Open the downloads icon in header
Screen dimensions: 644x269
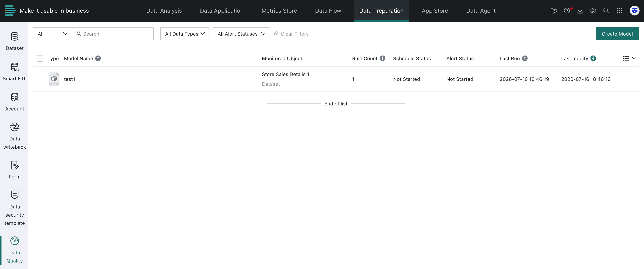[x=580, y=11]
